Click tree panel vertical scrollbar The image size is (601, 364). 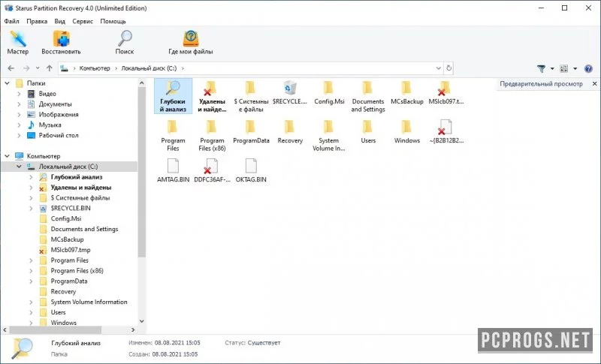pyautogui.click(x=142, y=172)
